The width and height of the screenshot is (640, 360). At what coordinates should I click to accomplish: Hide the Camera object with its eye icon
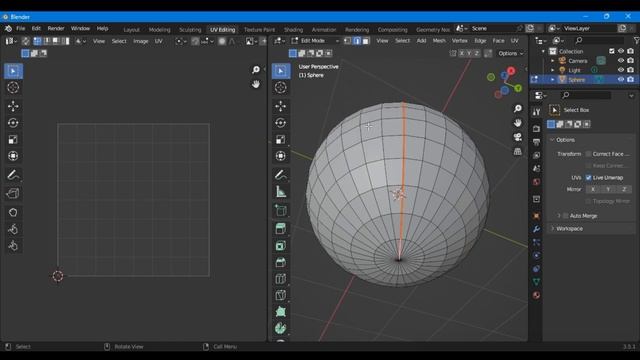621,61
